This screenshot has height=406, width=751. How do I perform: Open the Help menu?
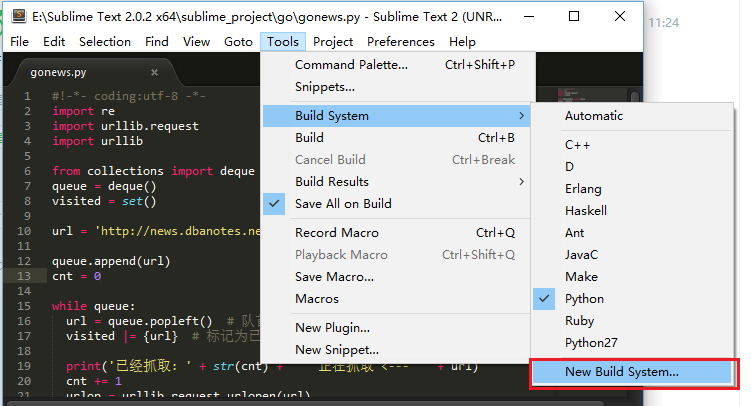[x=462, y=42]
